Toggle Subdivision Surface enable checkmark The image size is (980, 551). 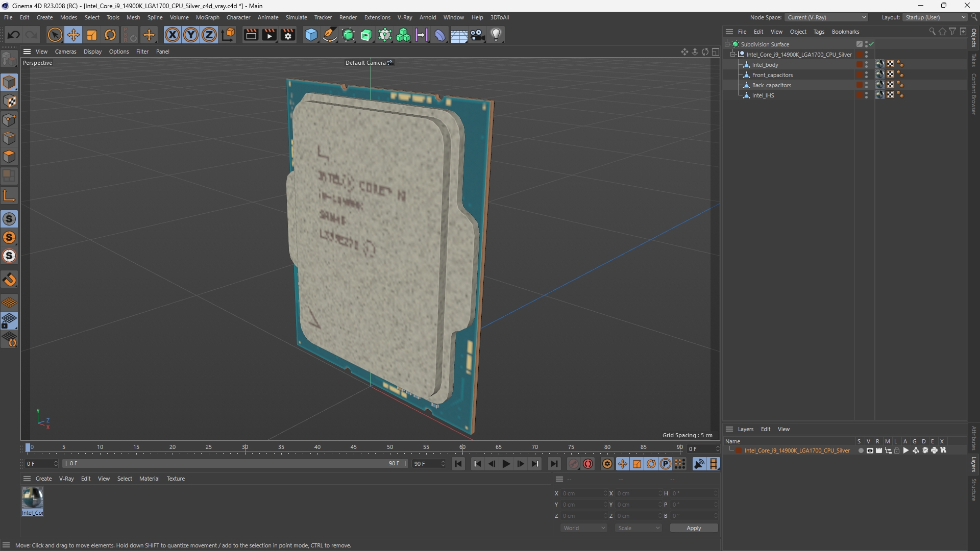871,44
